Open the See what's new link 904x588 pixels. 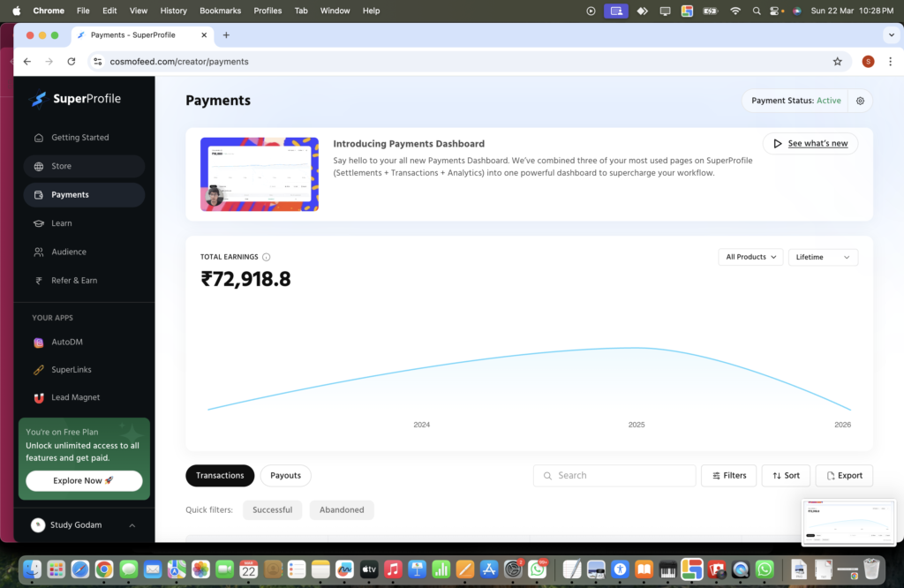point(810,143)
